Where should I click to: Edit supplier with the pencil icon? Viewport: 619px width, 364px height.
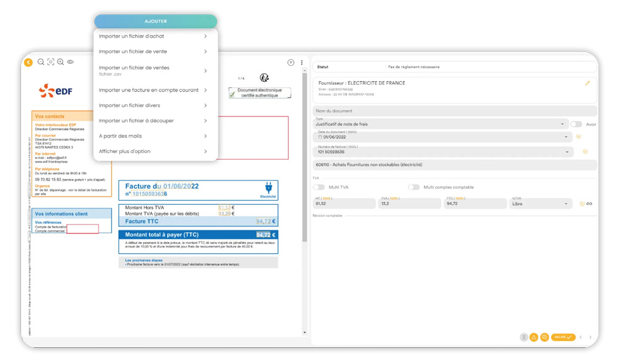click(x=587, y=83)
